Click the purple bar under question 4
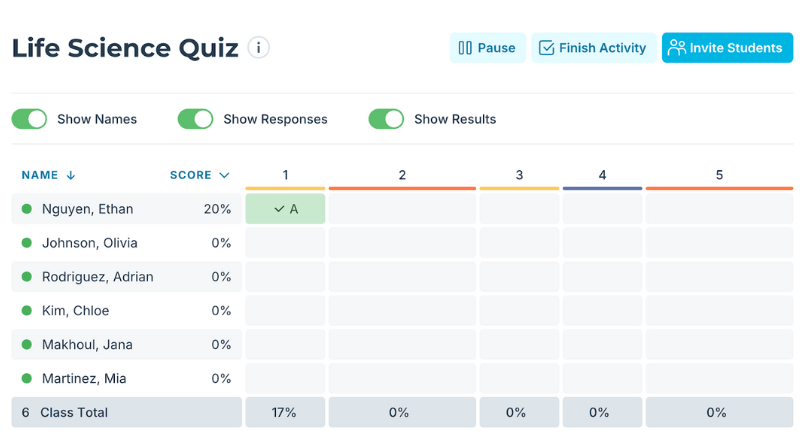 602,188
